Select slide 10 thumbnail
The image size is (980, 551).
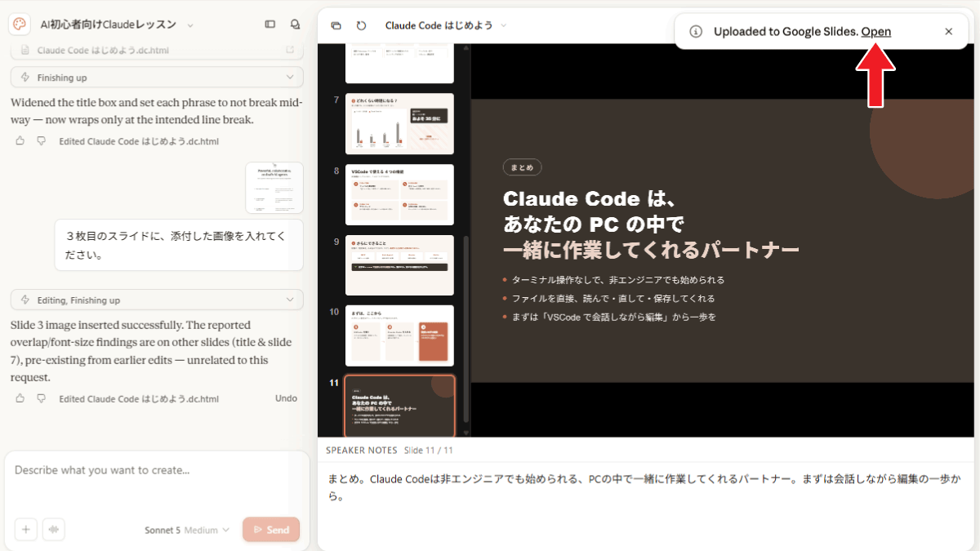[399, 335]
